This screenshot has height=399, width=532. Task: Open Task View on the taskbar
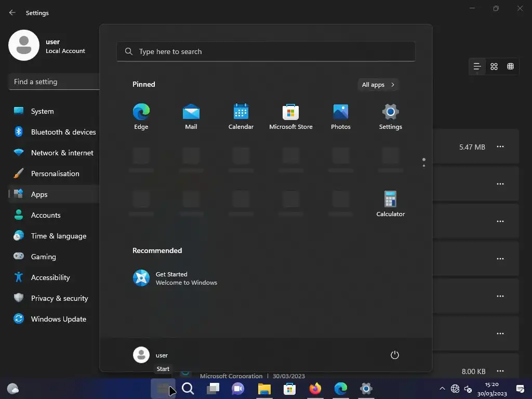coord(213,389)
